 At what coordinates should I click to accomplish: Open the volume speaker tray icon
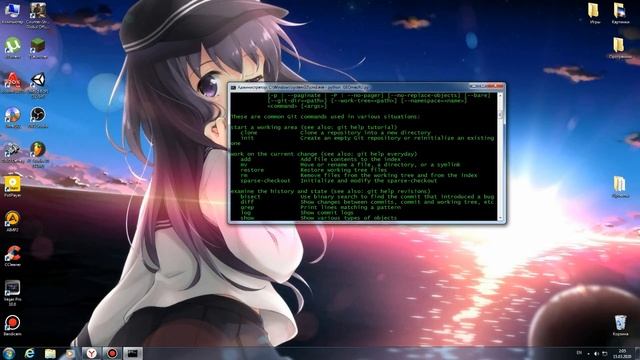[x=596, y=353]
